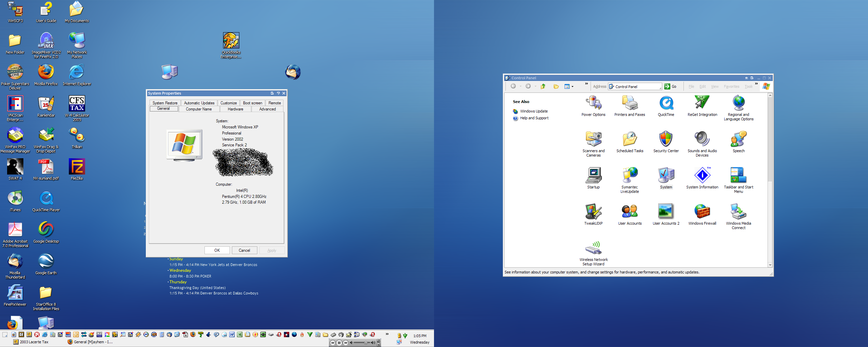
Task: Open Regional and Language Options
Action: click(738, 108)
